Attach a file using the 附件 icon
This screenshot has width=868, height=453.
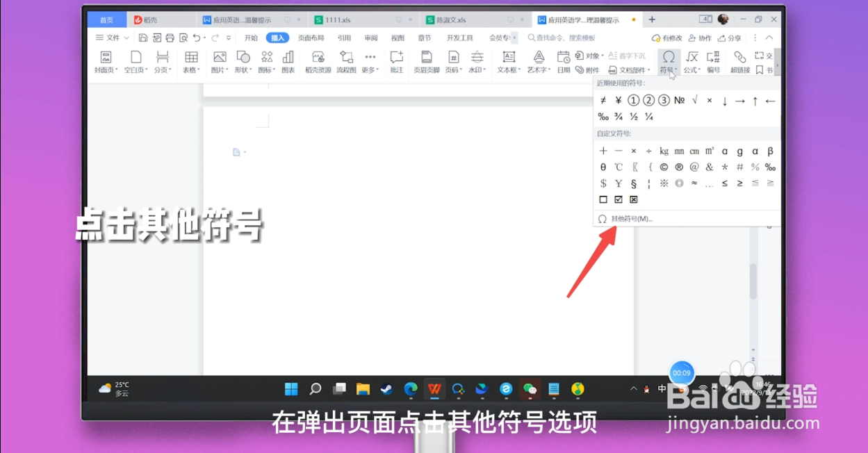590,69
